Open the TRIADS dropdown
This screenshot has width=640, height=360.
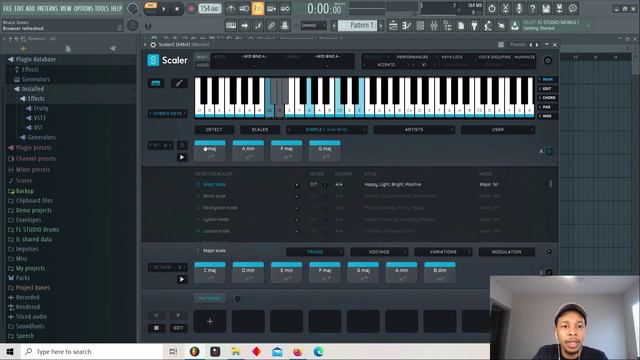tap(315, 252)
